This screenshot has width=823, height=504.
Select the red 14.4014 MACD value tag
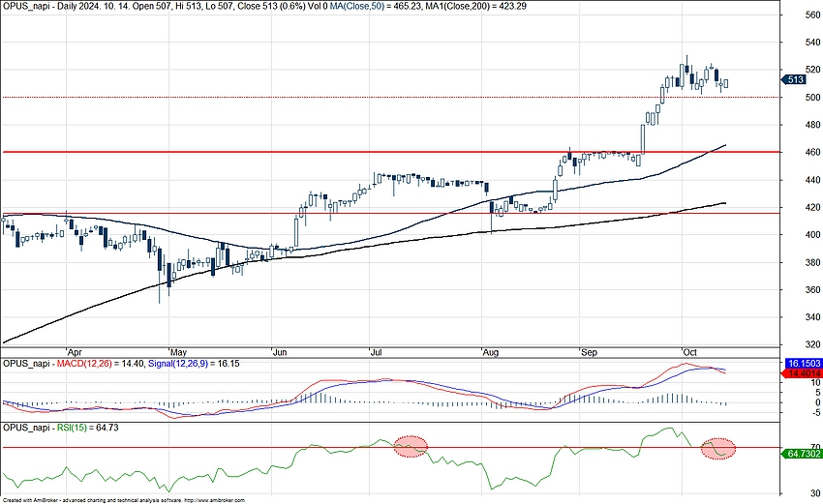click(x=802, y=373)
